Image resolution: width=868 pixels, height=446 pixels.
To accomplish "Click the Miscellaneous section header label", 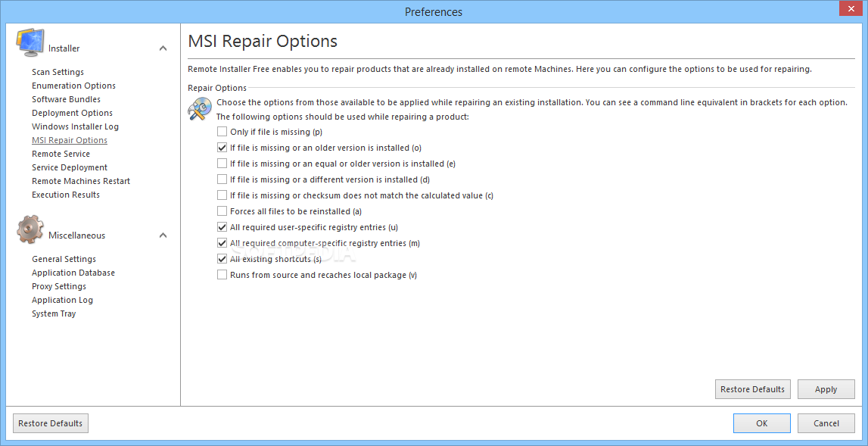I will pos(77,235).
